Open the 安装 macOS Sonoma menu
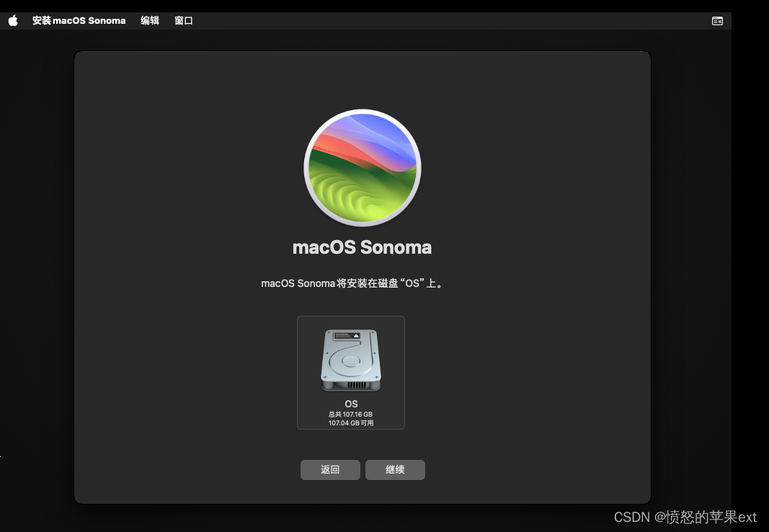 (79, 21)
